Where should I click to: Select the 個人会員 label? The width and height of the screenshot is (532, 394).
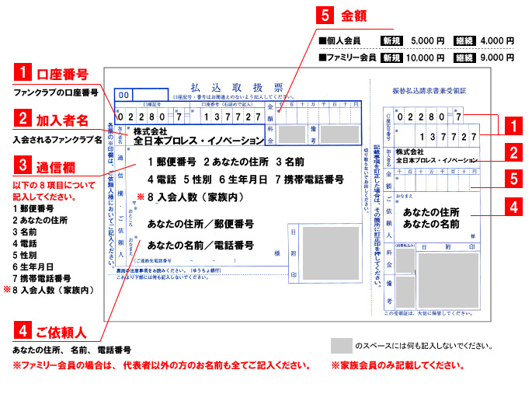[340, 41]
